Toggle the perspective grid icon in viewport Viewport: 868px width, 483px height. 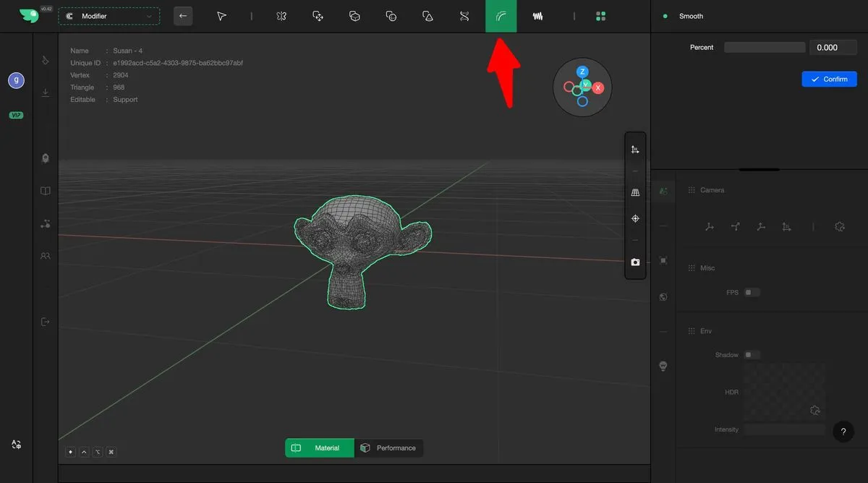635,193
